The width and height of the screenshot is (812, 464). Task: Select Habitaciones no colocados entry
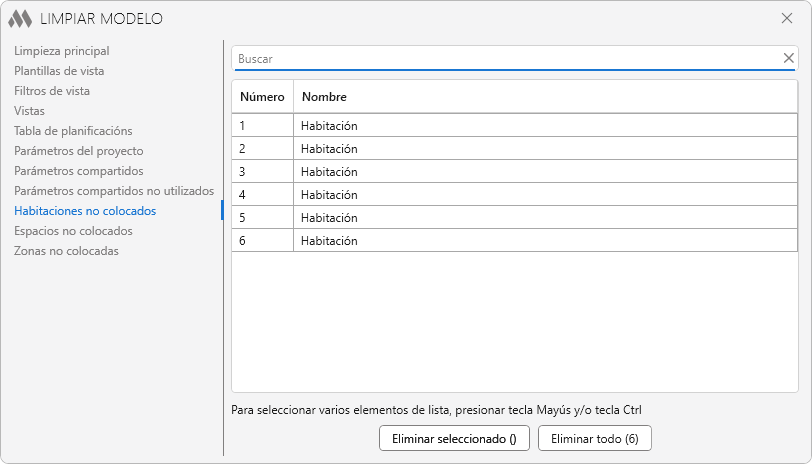pyautogui.click(x=85, y=211)
